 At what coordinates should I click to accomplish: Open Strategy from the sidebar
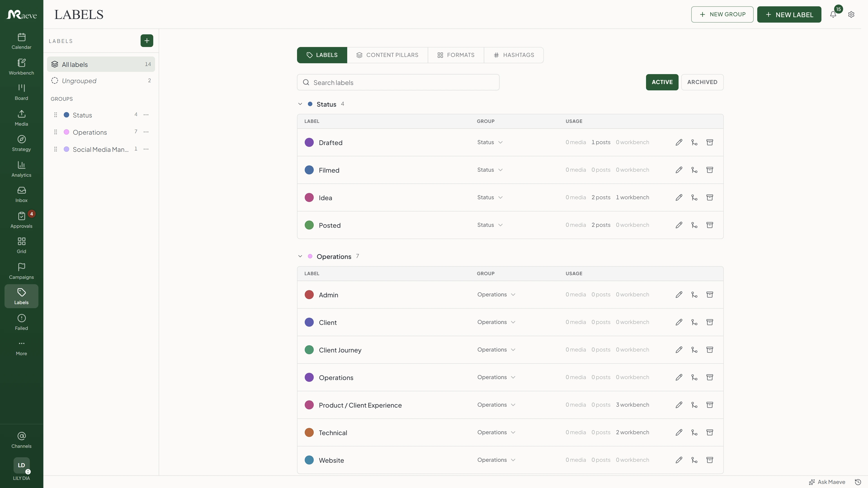21,143
